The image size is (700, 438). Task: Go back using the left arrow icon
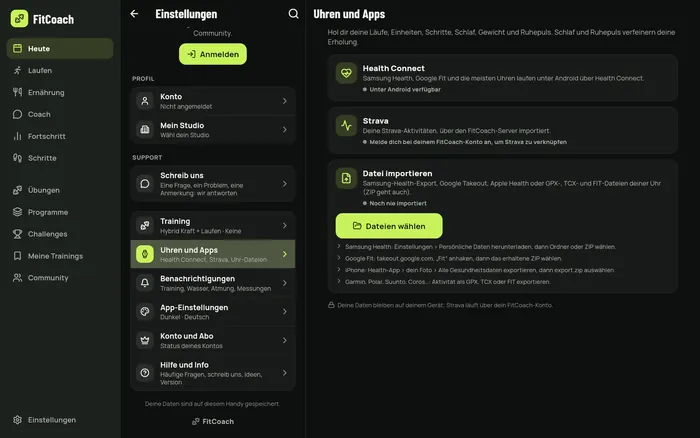[134, 14]
